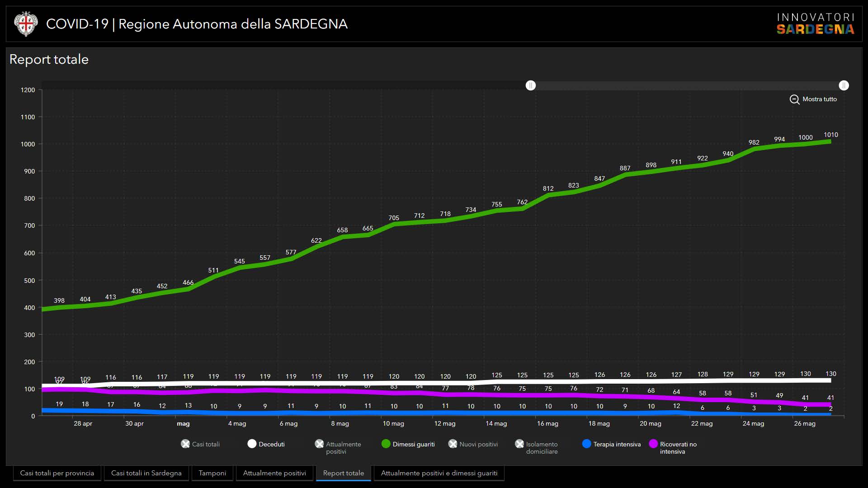Screen dimensions: 868x488
Task: Open Attualmente positivi e dimessi guariti tab
Action: click(x=439, y=473)
